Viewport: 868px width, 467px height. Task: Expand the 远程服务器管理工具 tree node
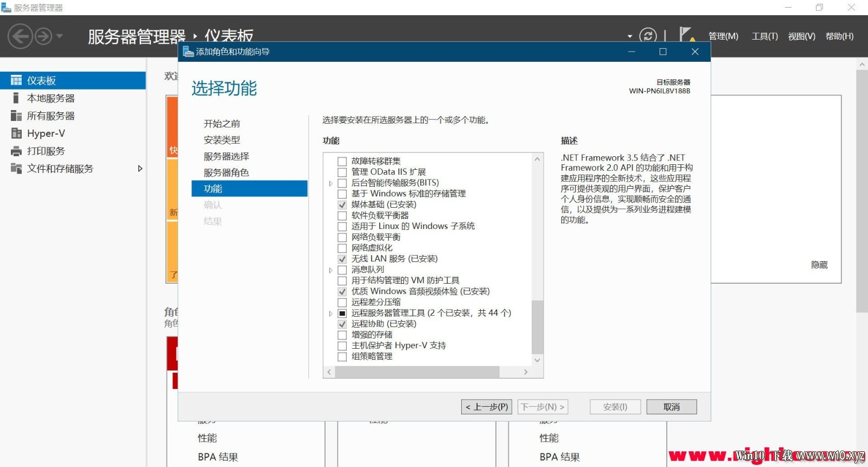[x=330, y=314]
